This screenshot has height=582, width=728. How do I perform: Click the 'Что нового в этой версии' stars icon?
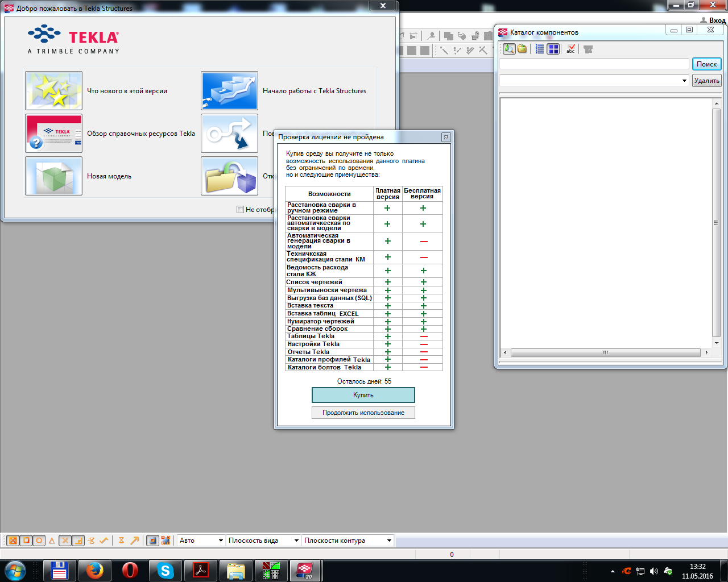tap(54, 91)
